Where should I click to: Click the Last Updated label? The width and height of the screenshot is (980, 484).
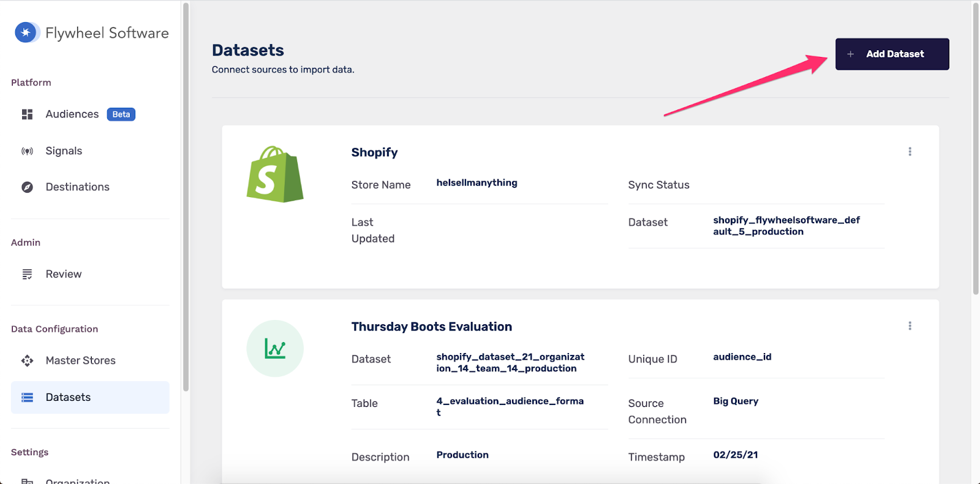coord(373,231)
